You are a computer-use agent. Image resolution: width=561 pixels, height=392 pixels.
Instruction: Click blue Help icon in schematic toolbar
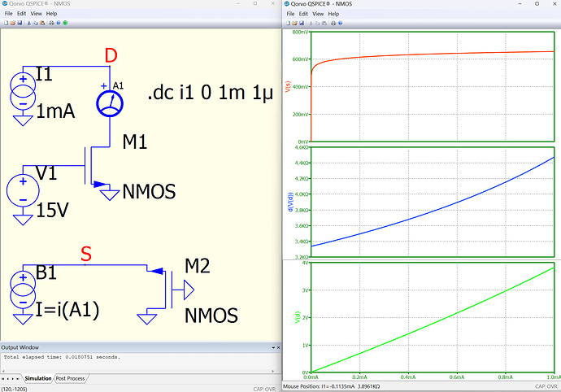click(x=59, y=23)
